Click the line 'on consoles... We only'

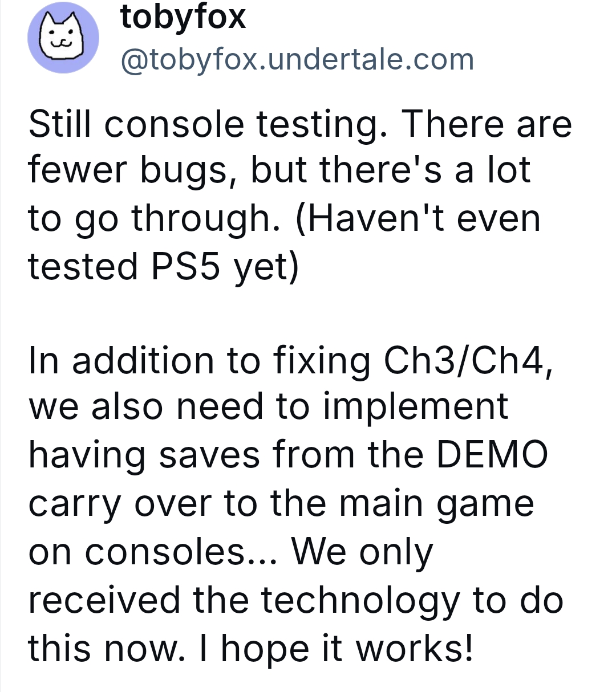pyautogui.click(x=231, y=552)
